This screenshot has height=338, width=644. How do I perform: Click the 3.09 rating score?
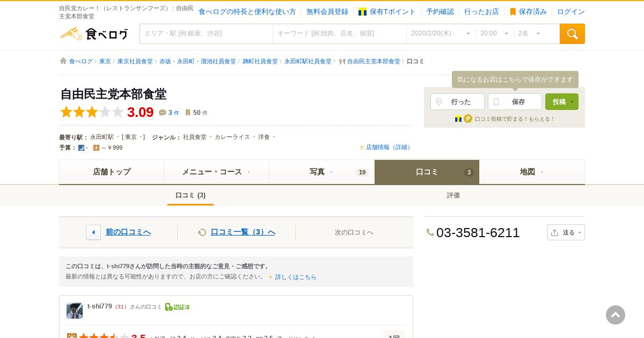tap(141, 112)
